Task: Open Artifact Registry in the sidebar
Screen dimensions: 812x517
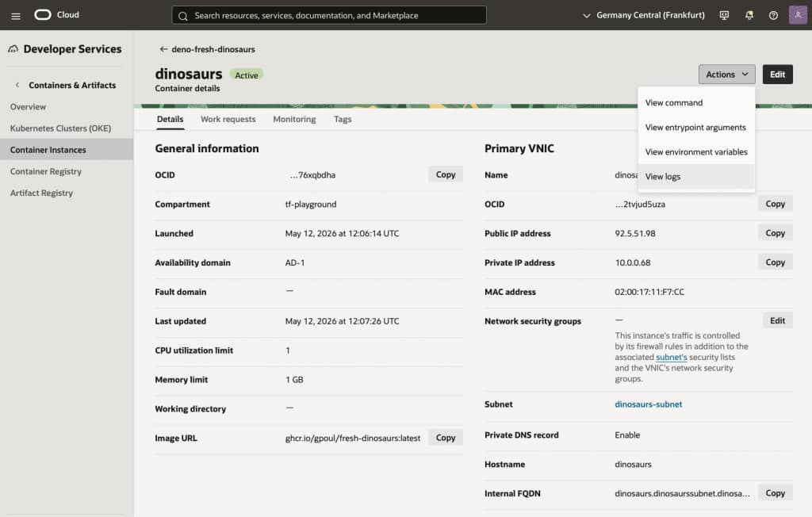Action: [41, 193]
